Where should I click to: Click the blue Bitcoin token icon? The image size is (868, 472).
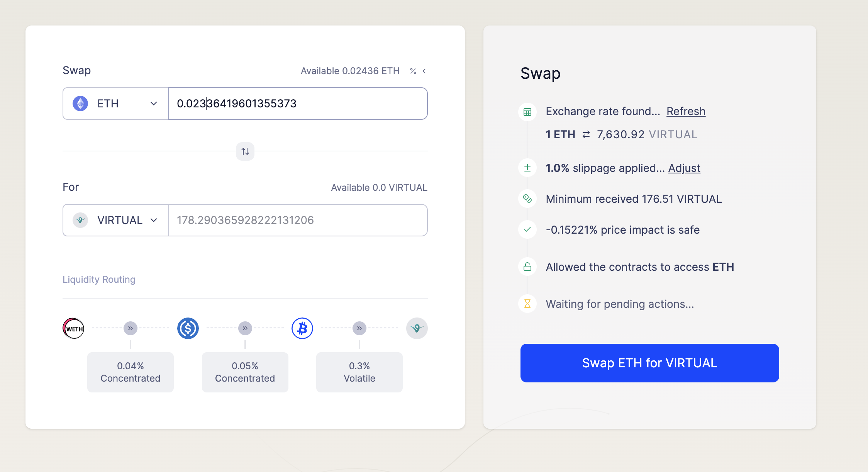[x=302, y=328]
